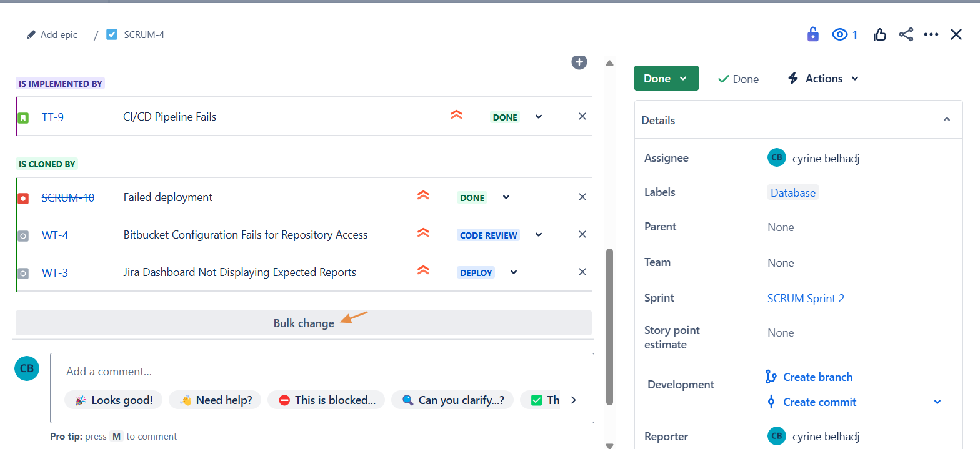
Task: Unlink WT-4 using its X icon
Action: [582, 234]
